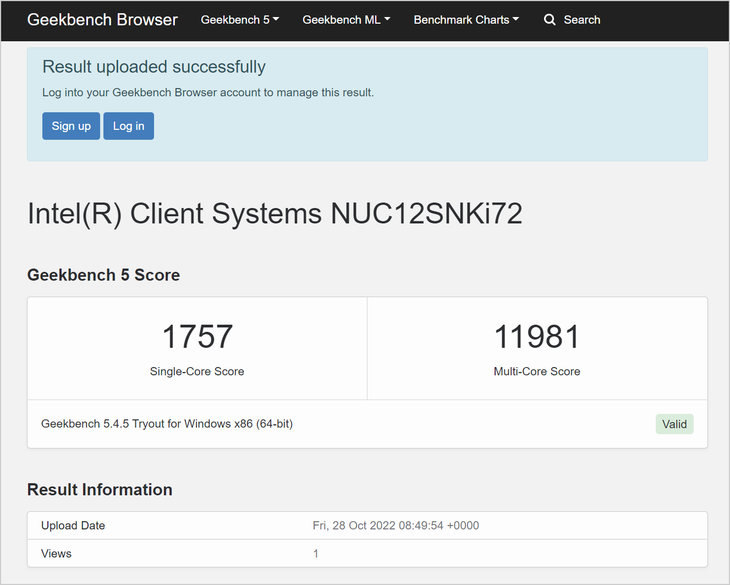The image size is (730, 585).
Task: Click the magnifying glass search icon
Action: click(x=549, y=20)
